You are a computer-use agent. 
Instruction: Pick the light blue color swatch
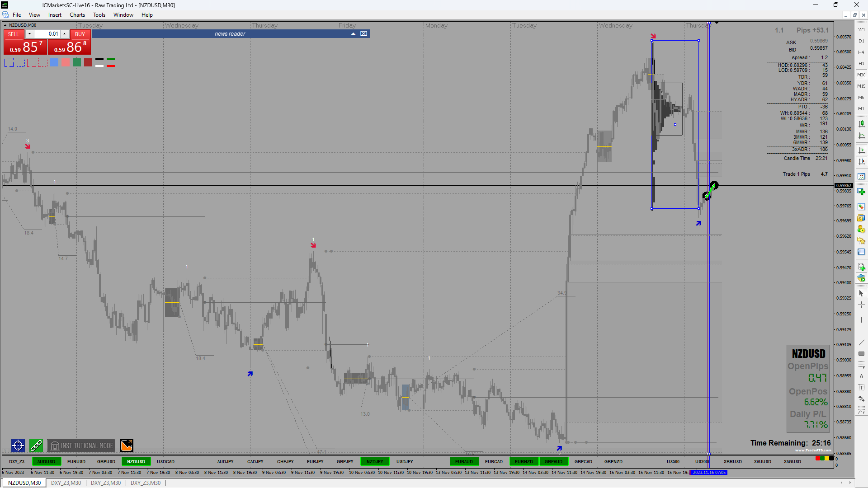click(54, 63)
